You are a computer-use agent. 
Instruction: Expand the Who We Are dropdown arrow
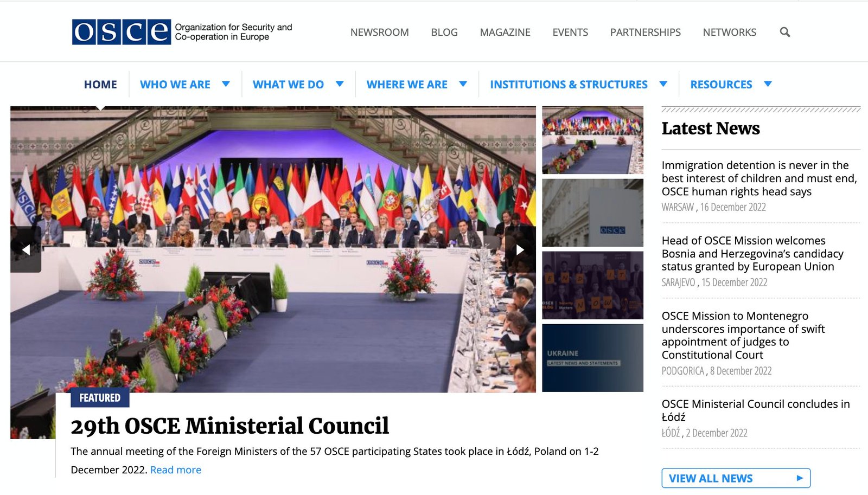coord(226,84)
